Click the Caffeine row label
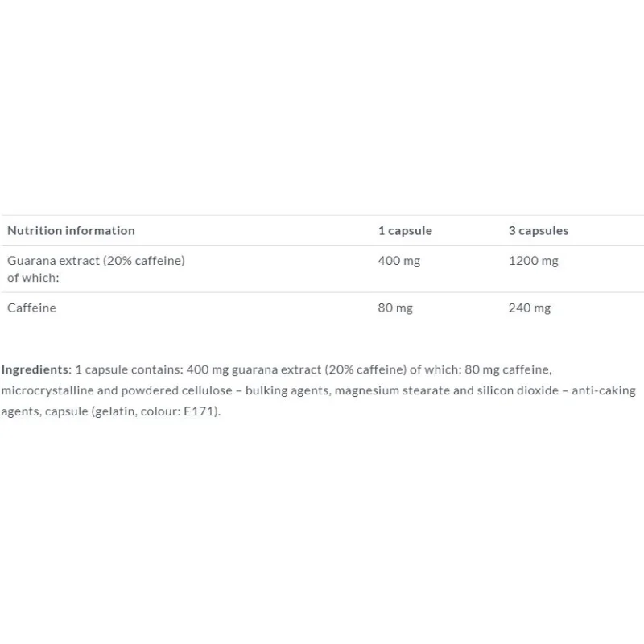This screenshot has width=644, height=644. pos(31,308)
